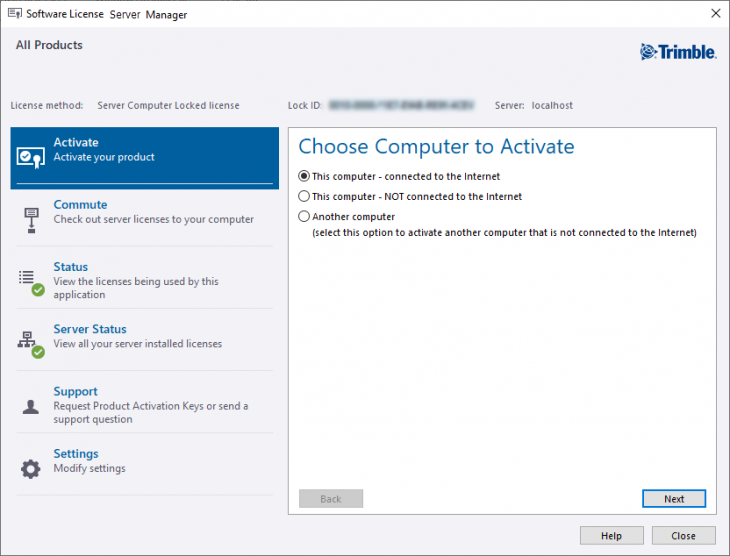Open the Settings section heading

(76, 454)
